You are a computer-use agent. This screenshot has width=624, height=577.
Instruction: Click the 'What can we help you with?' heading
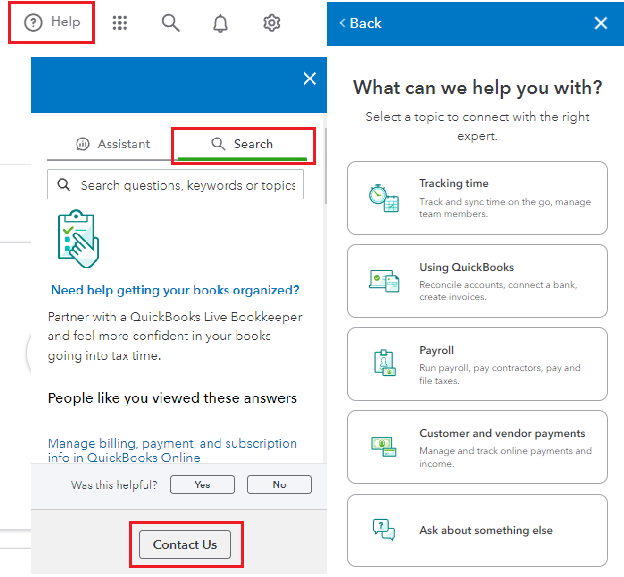[x=478, y=88]
